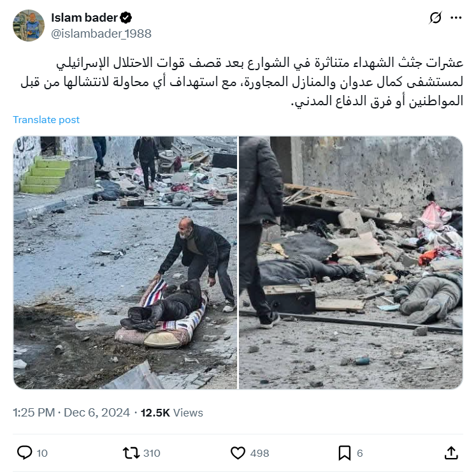
Task: Click the 10 replies count
Action: click(42, 453)
